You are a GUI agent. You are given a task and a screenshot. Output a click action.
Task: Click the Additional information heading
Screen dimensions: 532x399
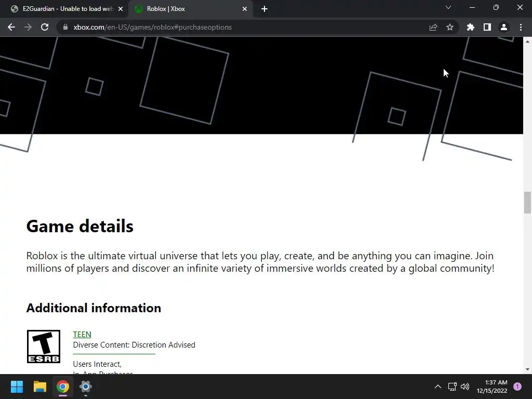pos(94,308)
